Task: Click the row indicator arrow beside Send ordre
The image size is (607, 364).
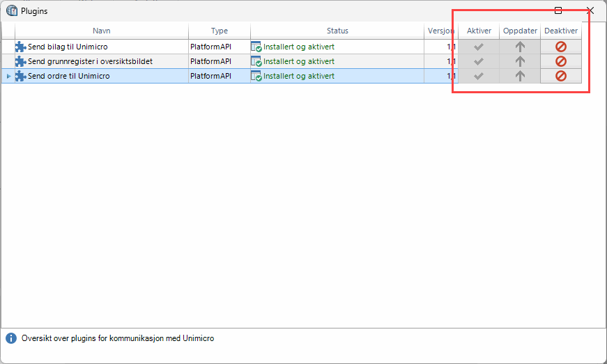Action: [x=8, y=76]
